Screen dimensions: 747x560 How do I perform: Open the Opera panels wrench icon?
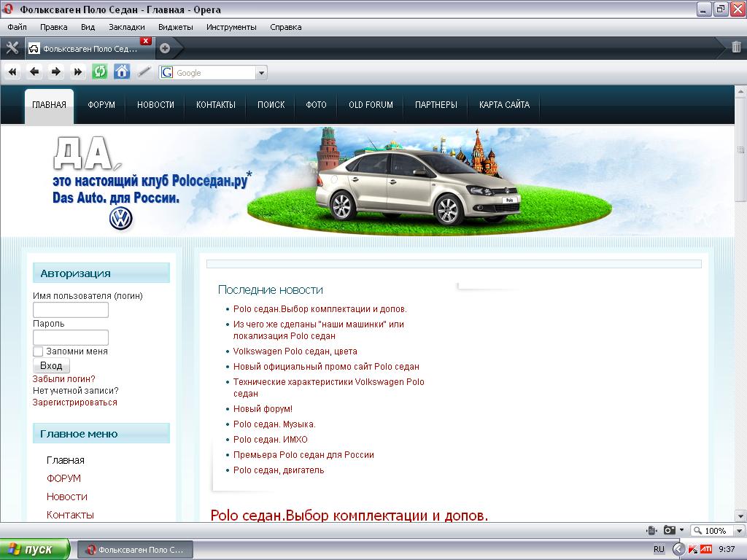(12, 48)
